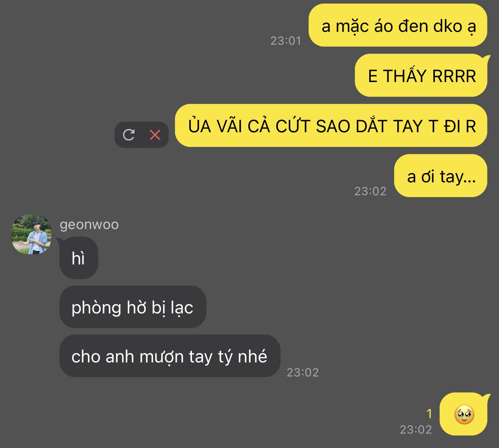Select the 'E THẤY RRRR' bubble
The height and width of the screenshot is (448, 499).
click(421, 75)
